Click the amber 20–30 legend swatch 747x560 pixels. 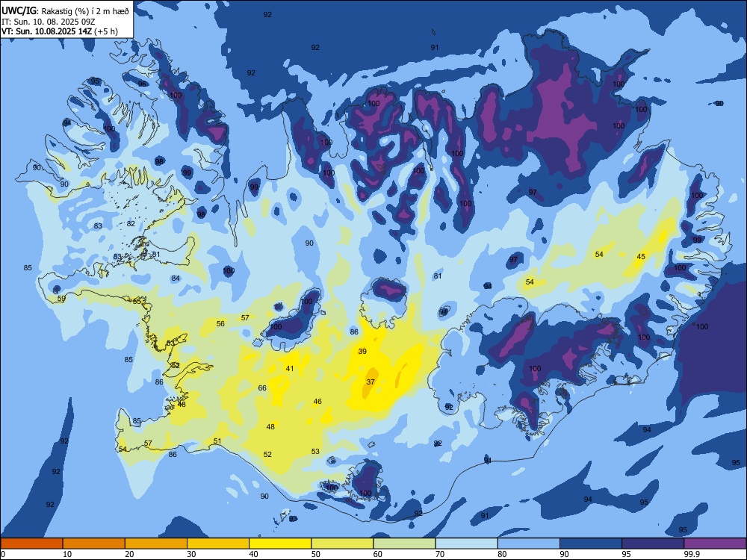click(156, 544)
